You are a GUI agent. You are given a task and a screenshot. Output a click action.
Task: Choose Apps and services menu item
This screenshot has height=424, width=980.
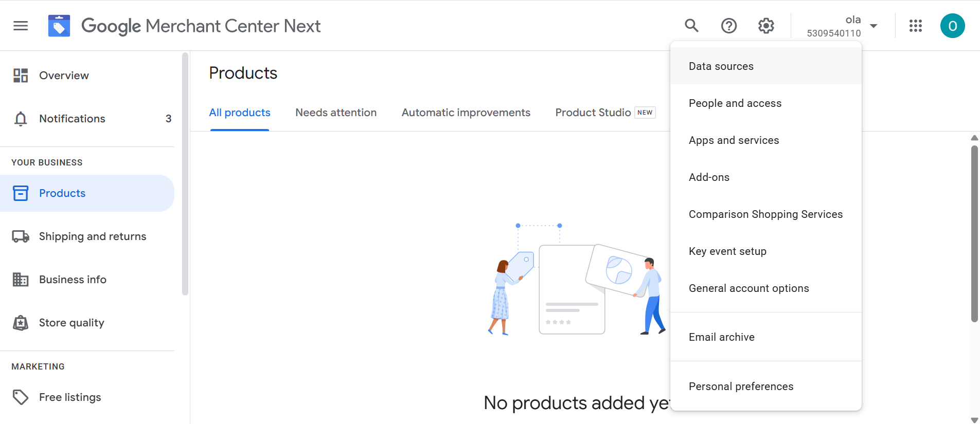point(766,140)
